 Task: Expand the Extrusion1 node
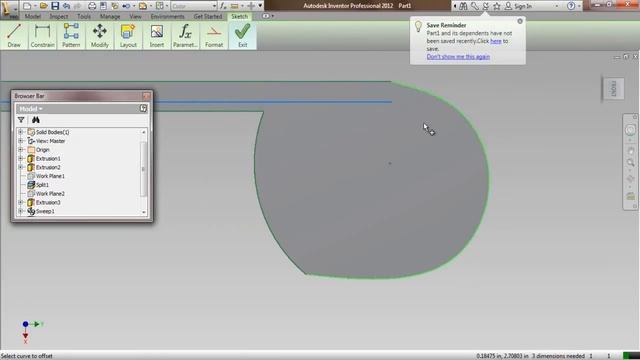(x=21, y=158)
